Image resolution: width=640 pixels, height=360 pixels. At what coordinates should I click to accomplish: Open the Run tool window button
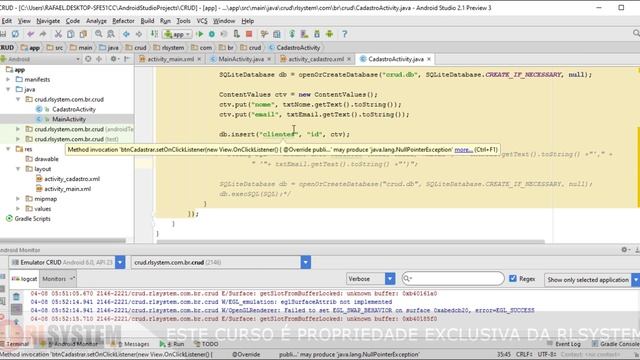172,344
